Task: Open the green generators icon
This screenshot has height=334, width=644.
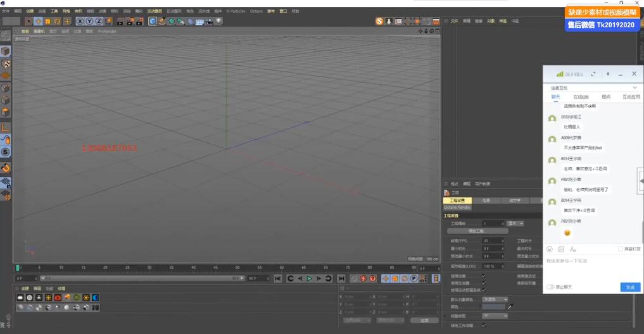Action: click(x=172, y=22)
